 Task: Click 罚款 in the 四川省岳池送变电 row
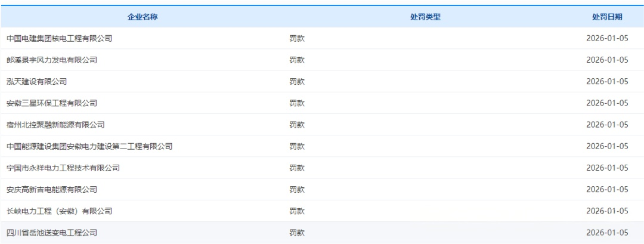pyautogui.click(x=297, y=233)
